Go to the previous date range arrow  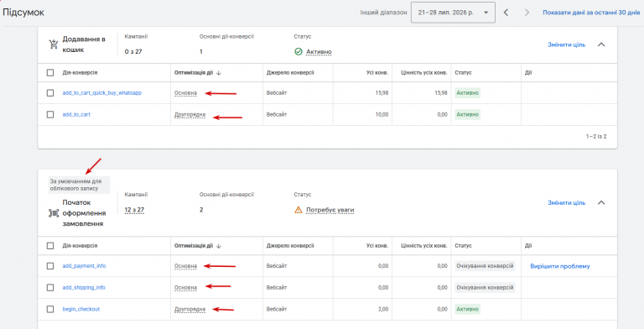(x=506, y=13)
